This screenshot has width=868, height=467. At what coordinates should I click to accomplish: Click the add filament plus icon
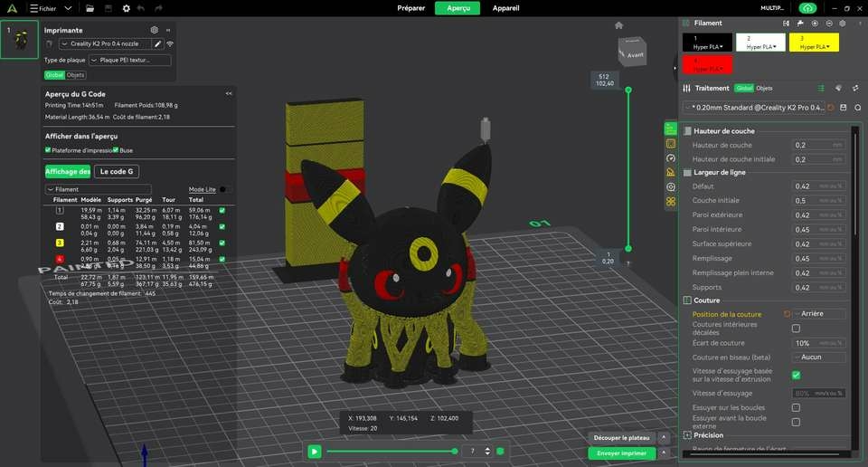(x=815, y=23)
